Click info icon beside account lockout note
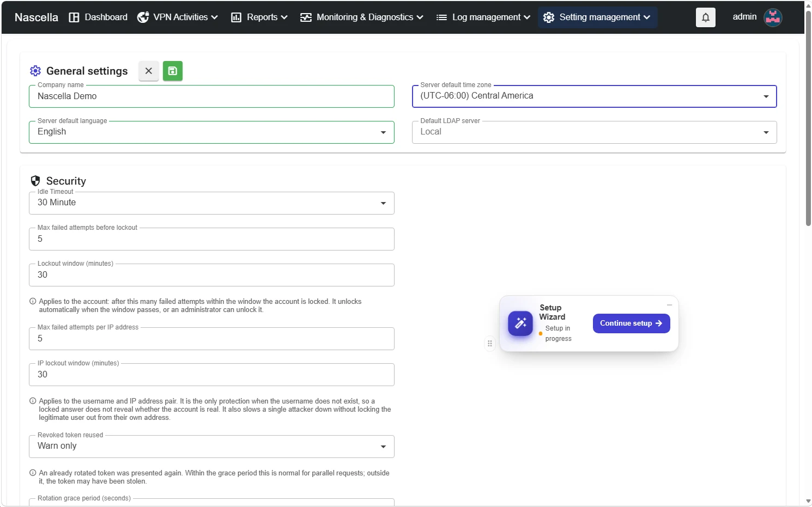 (33, 301)
